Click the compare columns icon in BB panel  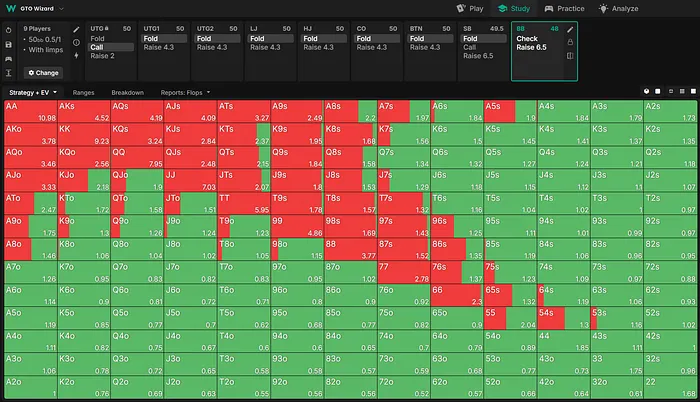[x=570, y=56]
